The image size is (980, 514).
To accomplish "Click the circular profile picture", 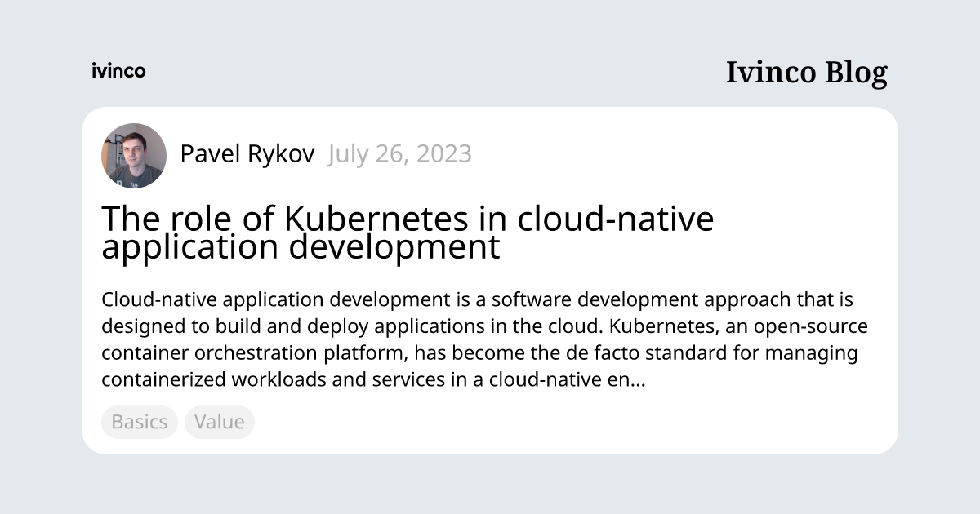I will pos(134,155).
